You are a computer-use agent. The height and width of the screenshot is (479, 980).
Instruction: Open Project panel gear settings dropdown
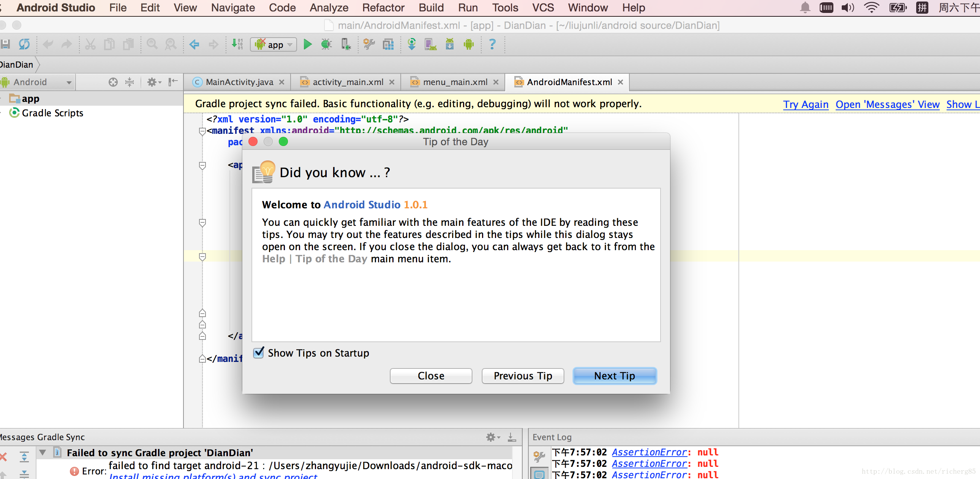154,82
